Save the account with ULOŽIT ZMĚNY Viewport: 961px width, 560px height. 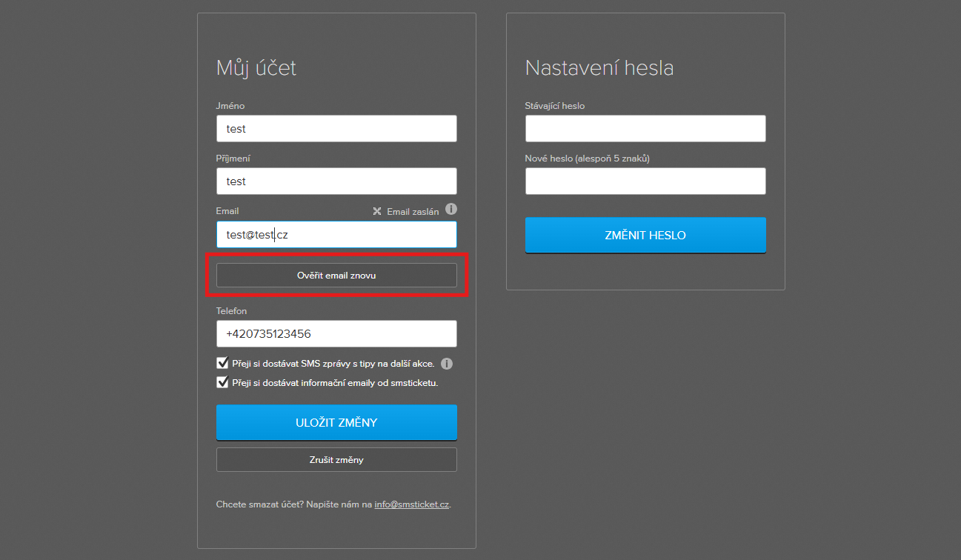(336, 422)
